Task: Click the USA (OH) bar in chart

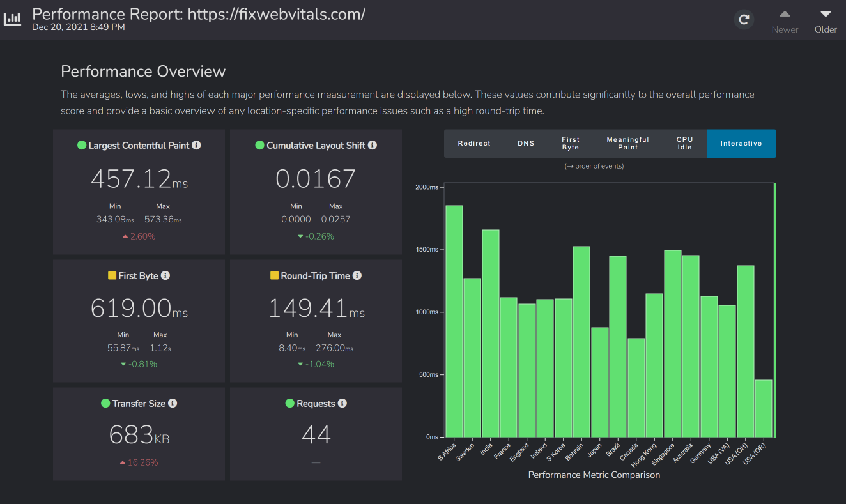Action: tap(746, 351)
